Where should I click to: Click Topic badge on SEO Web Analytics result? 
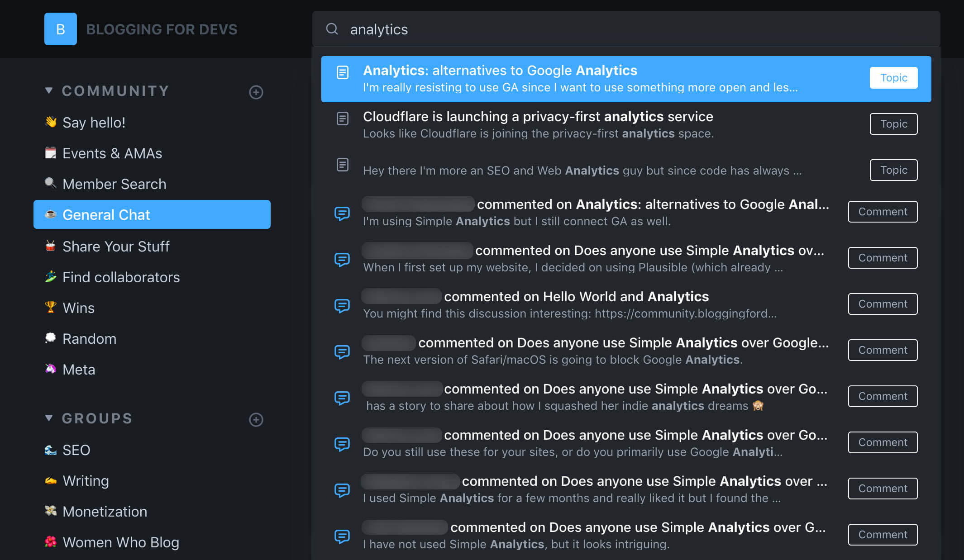pos(893,170)
